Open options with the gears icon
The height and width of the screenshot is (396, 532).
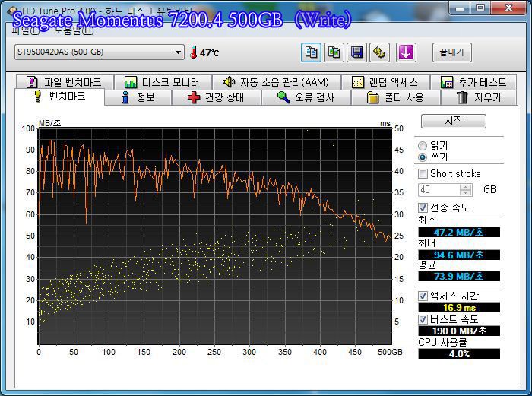point(379,52)
